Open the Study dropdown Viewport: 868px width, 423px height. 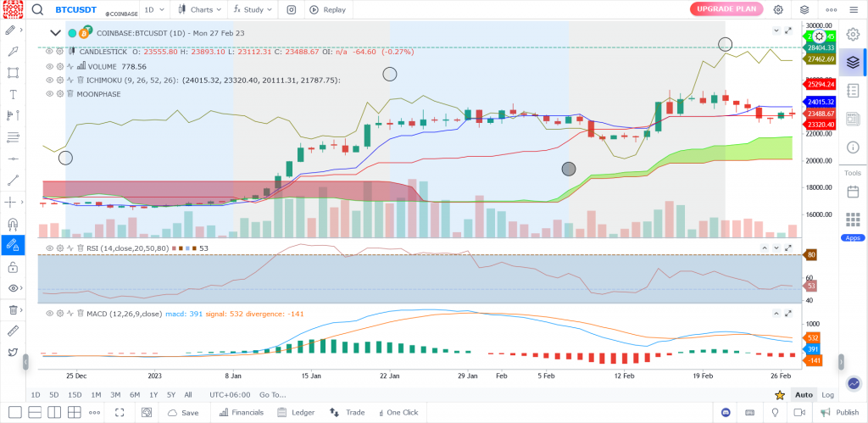[x=253, y=9]
